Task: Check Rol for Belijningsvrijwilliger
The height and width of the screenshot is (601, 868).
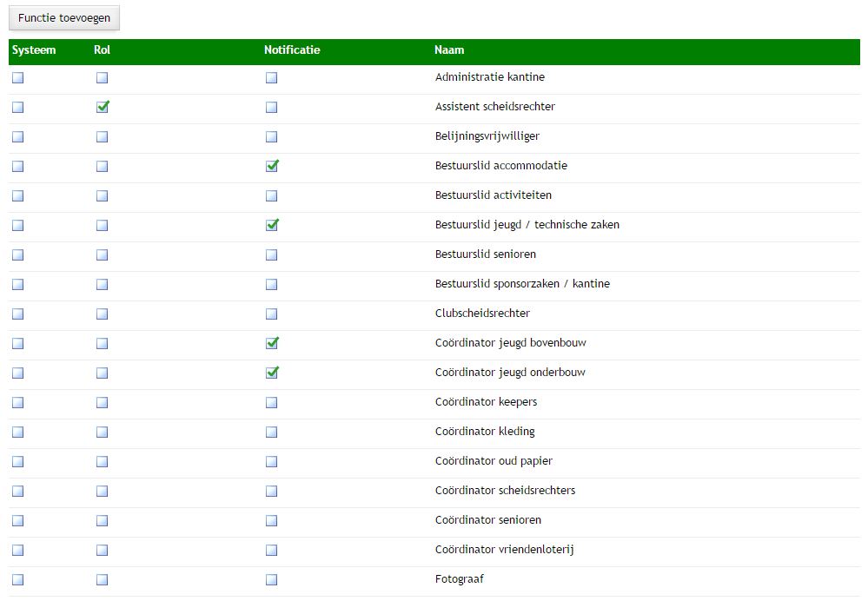Action: (103, 136)
